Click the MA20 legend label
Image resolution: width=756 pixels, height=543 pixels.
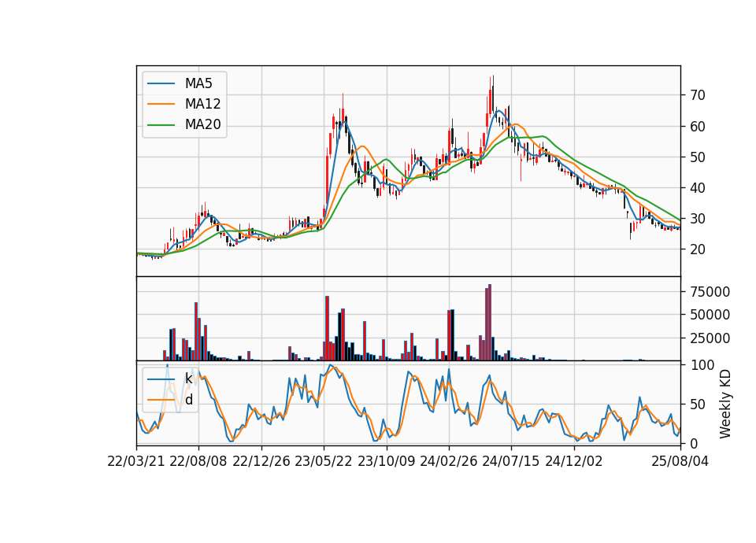click(202, 125)
